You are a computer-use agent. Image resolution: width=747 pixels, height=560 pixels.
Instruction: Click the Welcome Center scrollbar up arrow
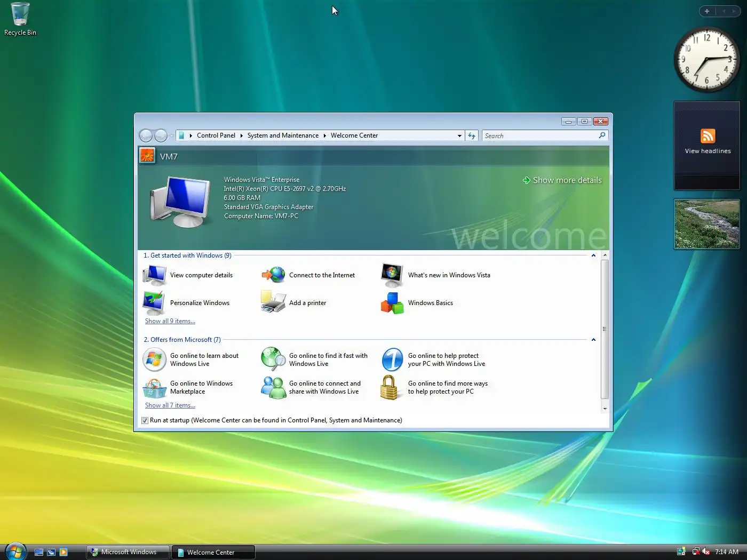coord(605,255)
